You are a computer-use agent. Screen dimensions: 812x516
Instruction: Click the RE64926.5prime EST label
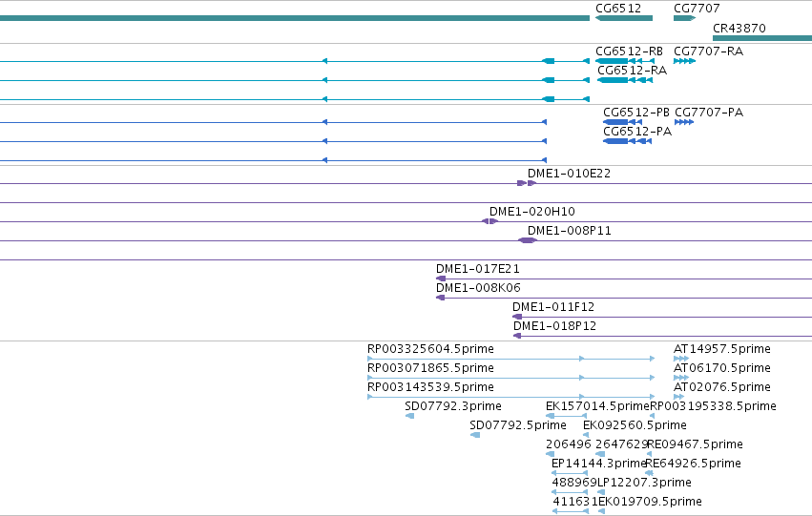[694, 464]
